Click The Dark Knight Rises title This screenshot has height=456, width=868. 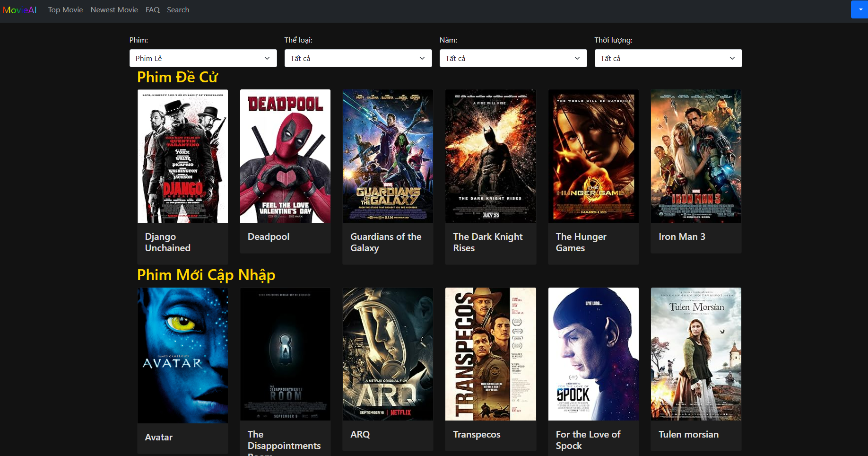point(488,242)
